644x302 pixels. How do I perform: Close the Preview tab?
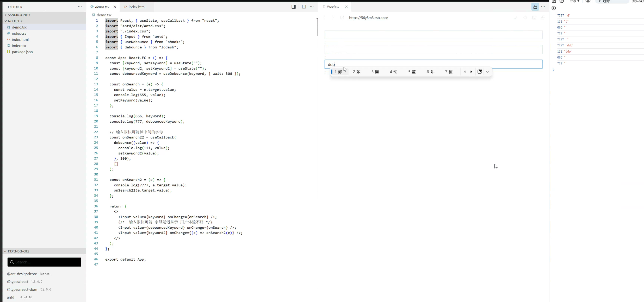point(346,7)
